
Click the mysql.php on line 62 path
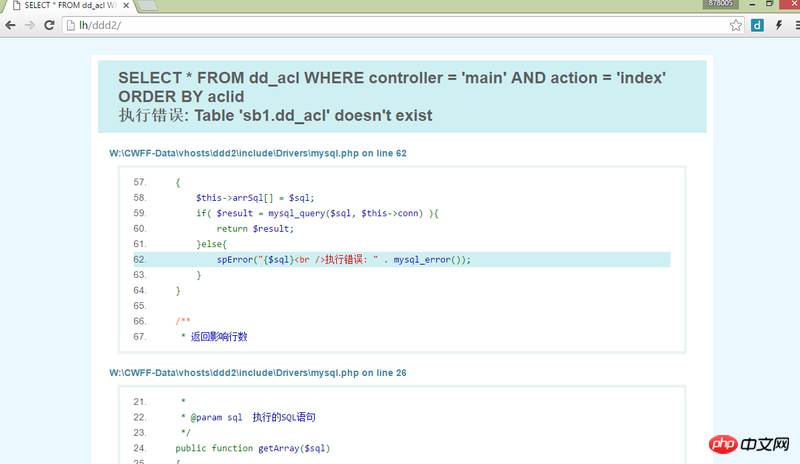click(258, 153)
